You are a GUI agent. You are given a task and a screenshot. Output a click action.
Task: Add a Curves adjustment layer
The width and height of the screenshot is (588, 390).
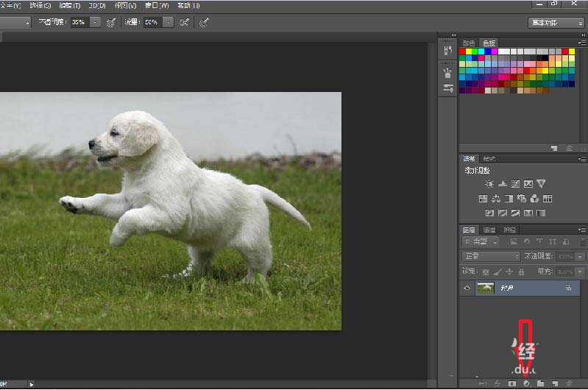click(x=515, y=183)
